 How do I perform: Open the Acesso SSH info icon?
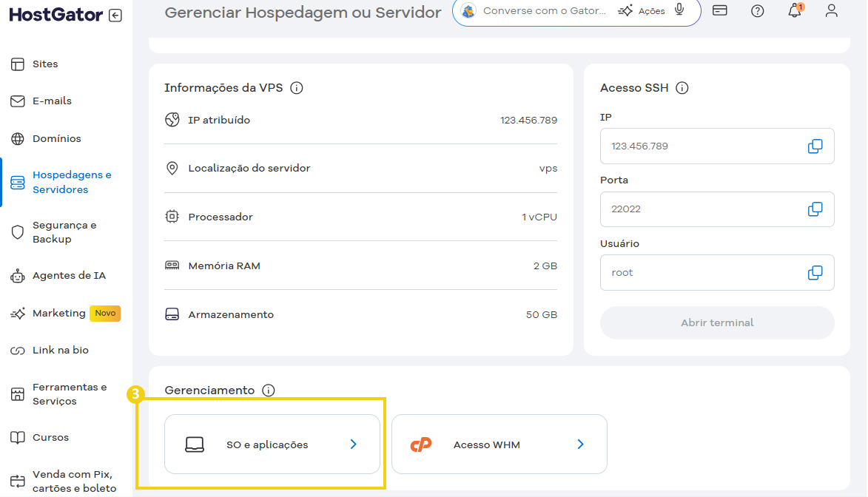point(682,87)
